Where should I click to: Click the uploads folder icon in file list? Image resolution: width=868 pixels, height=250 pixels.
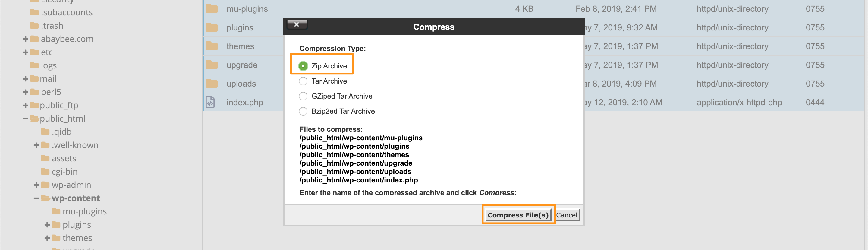click(x=211, y=83)
